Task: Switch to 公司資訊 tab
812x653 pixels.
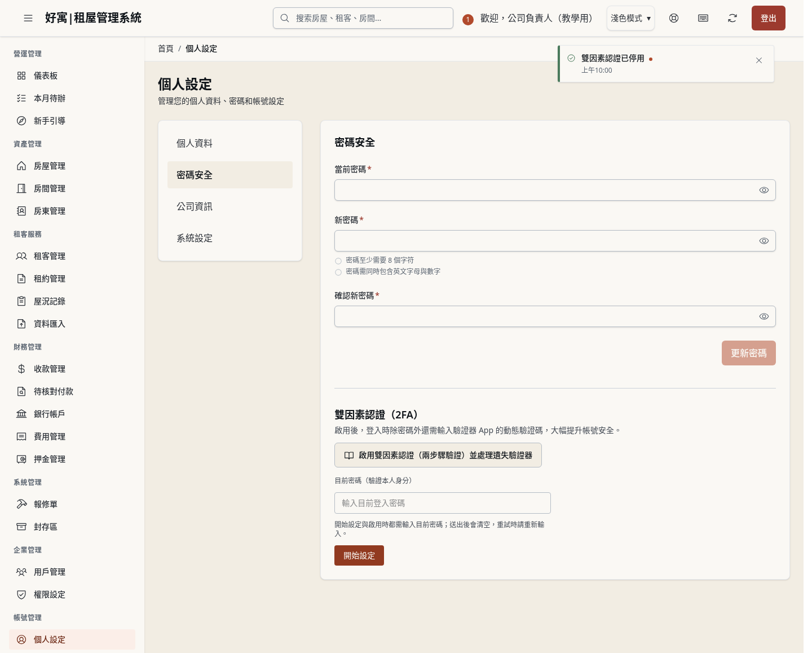Action: [230, 206]
